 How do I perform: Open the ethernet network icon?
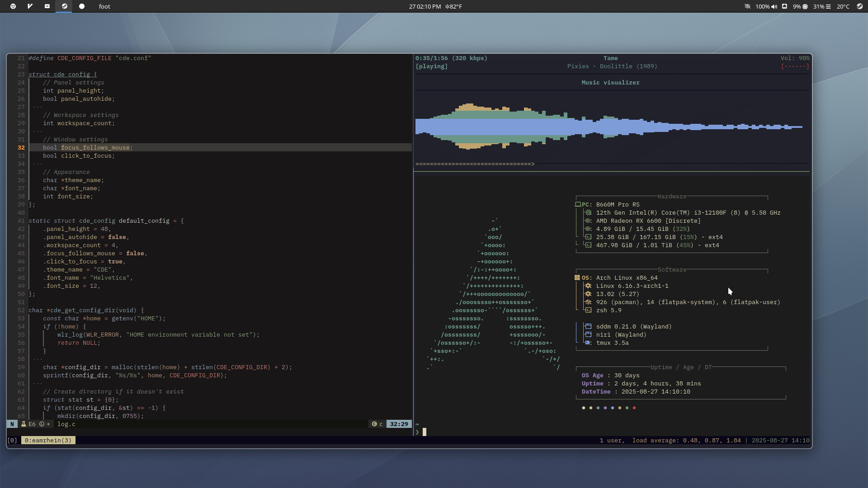784,6
